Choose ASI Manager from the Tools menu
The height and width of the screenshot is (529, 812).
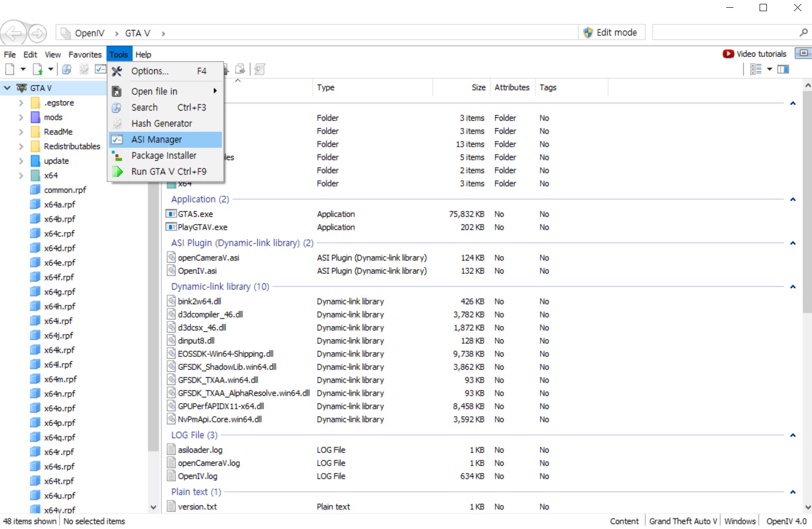[165, 139]
